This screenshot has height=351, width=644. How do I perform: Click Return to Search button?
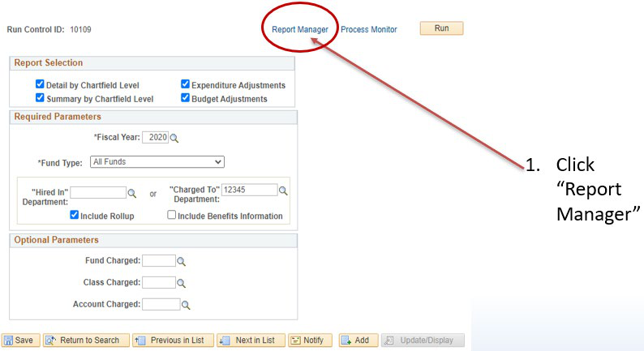[86, 340]
